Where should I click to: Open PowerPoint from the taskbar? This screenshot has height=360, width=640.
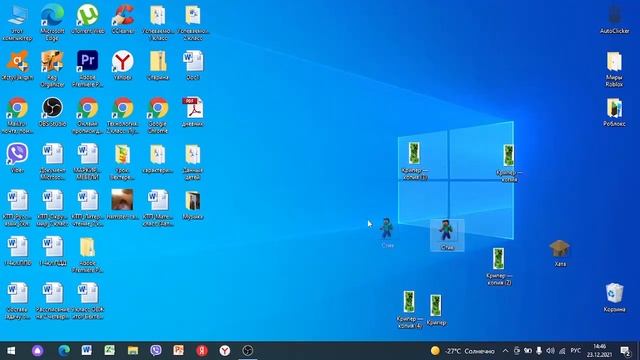pos(178,351)
